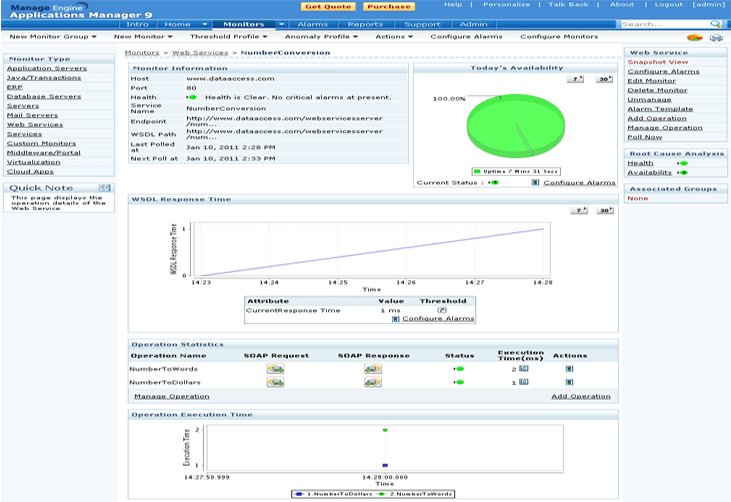
Task: Click Poll Now link
Action: tap(644, 137)
